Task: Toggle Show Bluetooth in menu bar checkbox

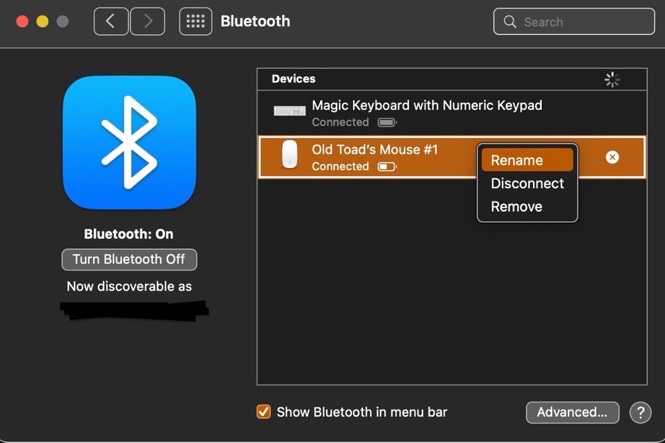Action: click(263, 412)
